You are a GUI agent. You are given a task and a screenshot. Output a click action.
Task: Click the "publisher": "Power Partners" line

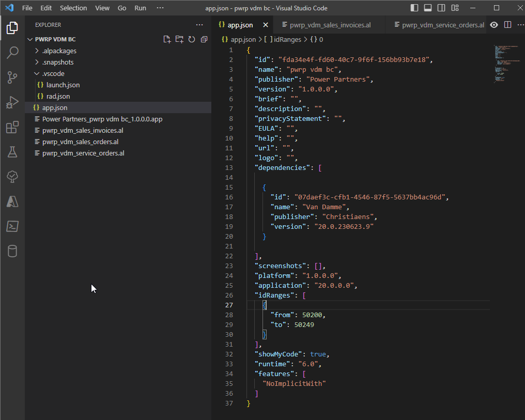coord(314,80)
